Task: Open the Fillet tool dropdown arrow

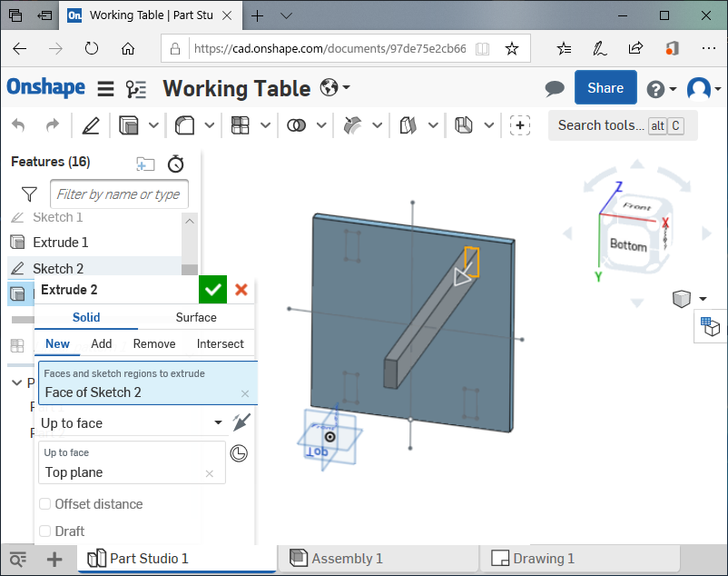Action: pos(210,125)
